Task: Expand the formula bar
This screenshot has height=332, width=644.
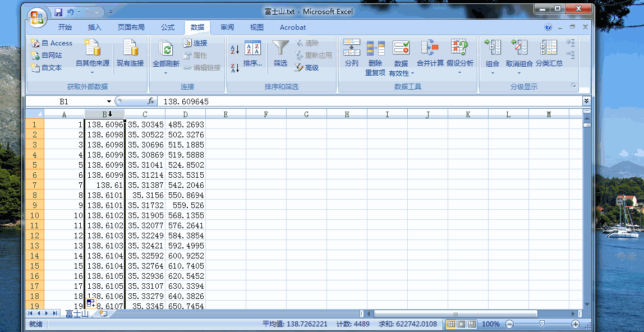Action: click(x=587, y=101)
